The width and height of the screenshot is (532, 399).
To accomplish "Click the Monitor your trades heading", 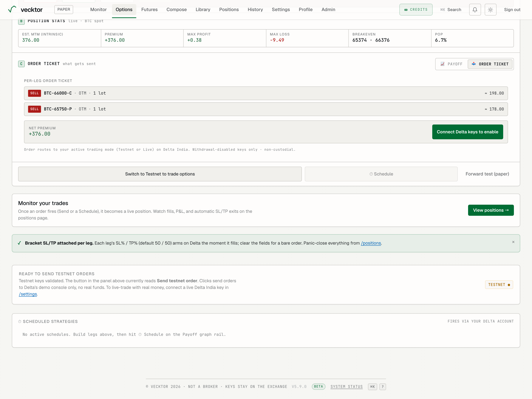I will click(x=43, y=203).
